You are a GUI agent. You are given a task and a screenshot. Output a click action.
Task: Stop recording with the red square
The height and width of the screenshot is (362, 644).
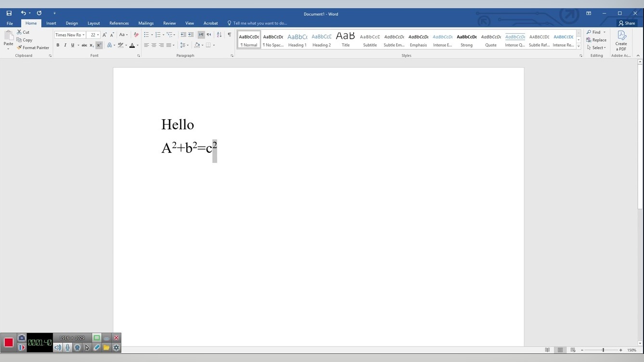point(9,343)
